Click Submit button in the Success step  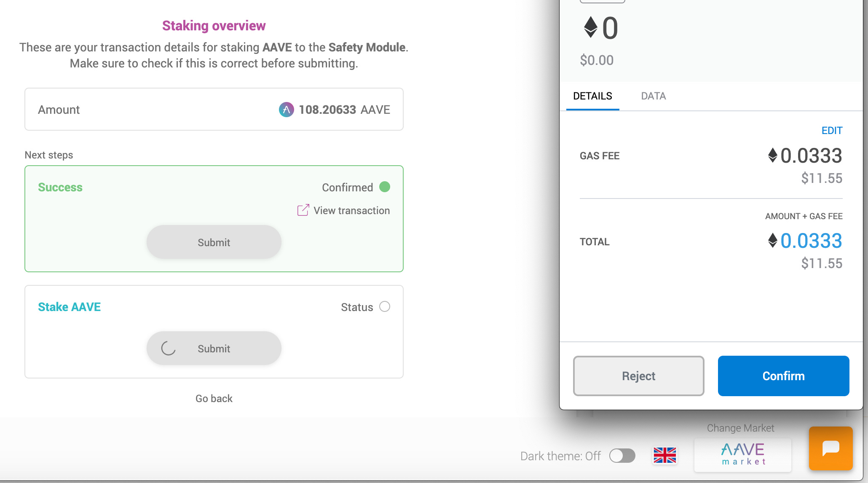(214, 242)
